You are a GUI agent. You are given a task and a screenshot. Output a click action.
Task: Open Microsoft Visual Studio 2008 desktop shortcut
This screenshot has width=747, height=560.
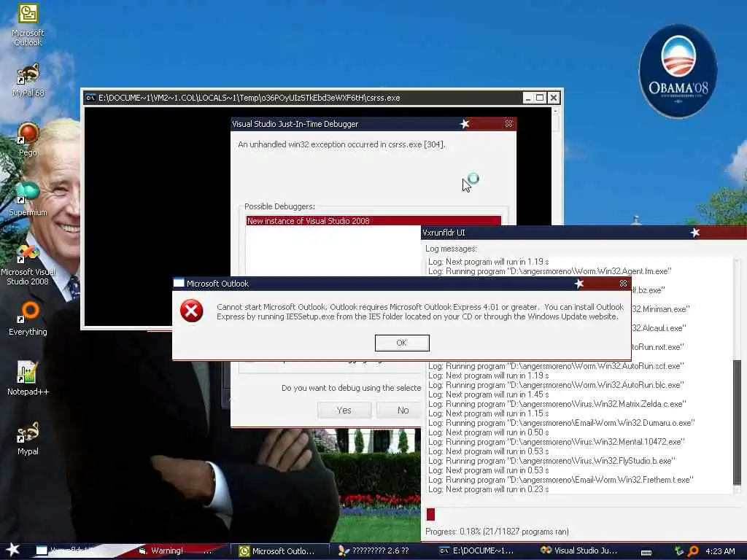pos(28,264)
